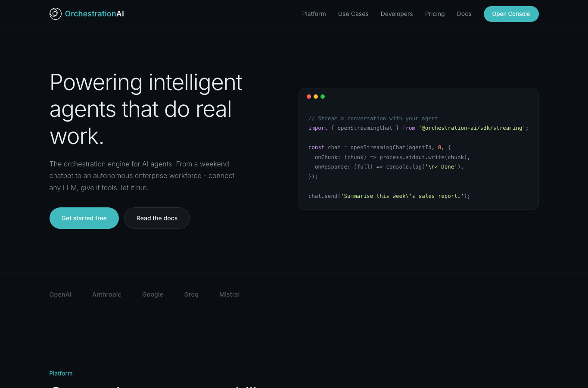Viewport: 588px width, 388px height.
Task: Open the Pricing page link
Action: [x=435, y=14]
